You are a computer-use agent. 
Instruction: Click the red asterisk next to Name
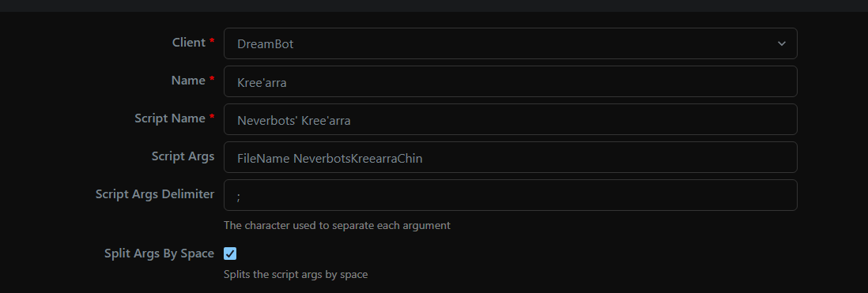[211, 79]
